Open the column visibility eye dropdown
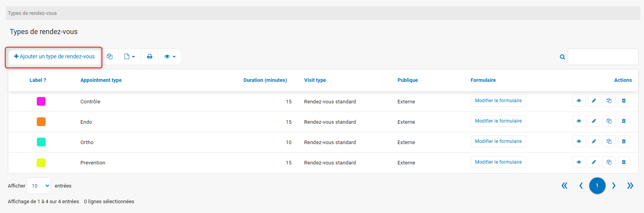Viewport: 644px width, 213px height. point(170,57)
